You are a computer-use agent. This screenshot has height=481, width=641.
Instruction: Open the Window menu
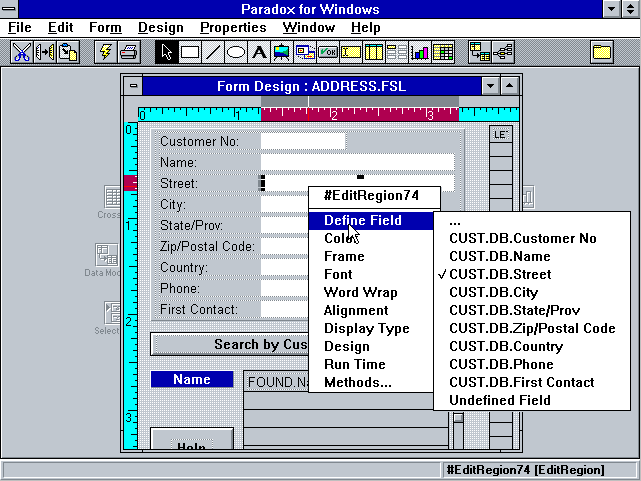tap(309, 28)
